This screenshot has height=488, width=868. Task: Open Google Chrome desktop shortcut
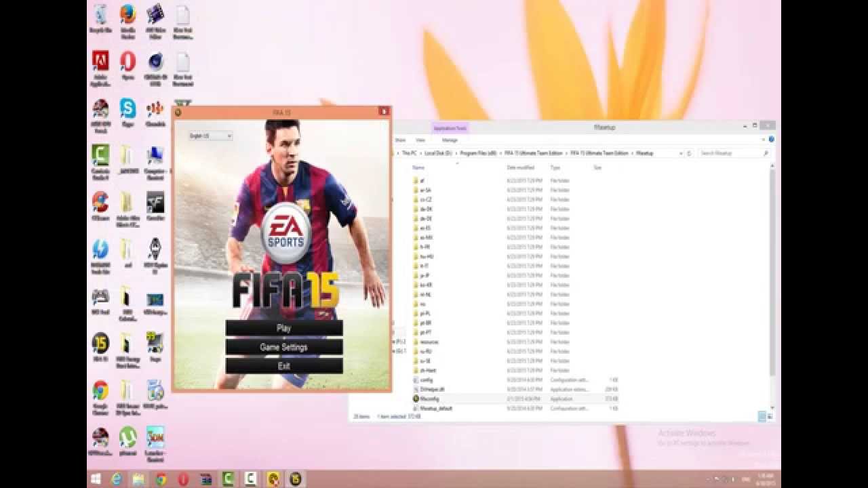(x=100, y=398)
